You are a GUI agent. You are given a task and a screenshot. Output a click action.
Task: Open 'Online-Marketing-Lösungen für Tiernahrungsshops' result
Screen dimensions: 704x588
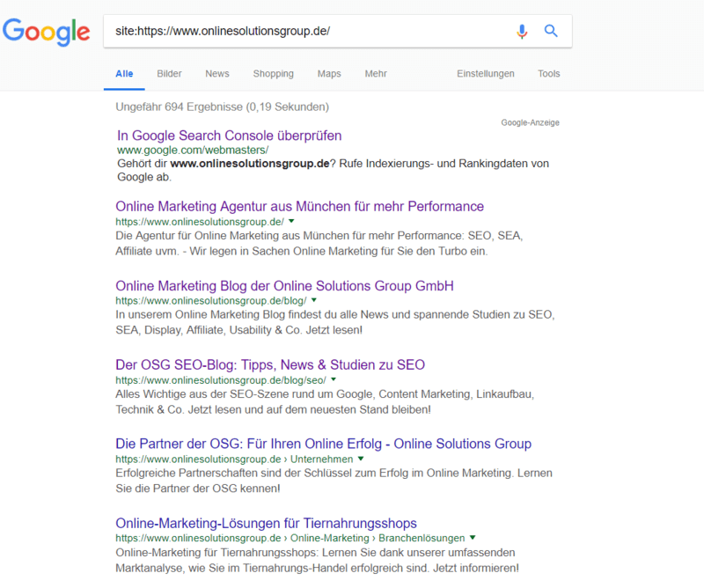[267, 524]
